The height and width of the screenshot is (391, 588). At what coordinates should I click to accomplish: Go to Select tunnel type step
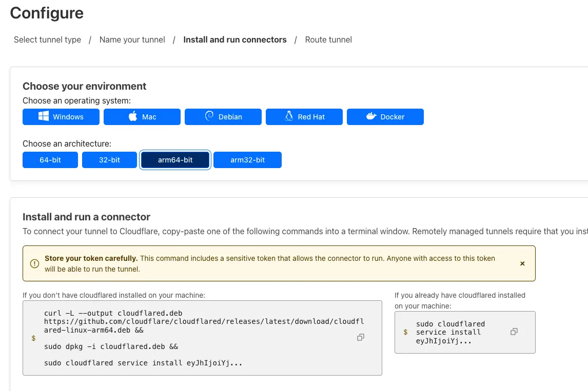pyautogui.click(x=47, y=39)
